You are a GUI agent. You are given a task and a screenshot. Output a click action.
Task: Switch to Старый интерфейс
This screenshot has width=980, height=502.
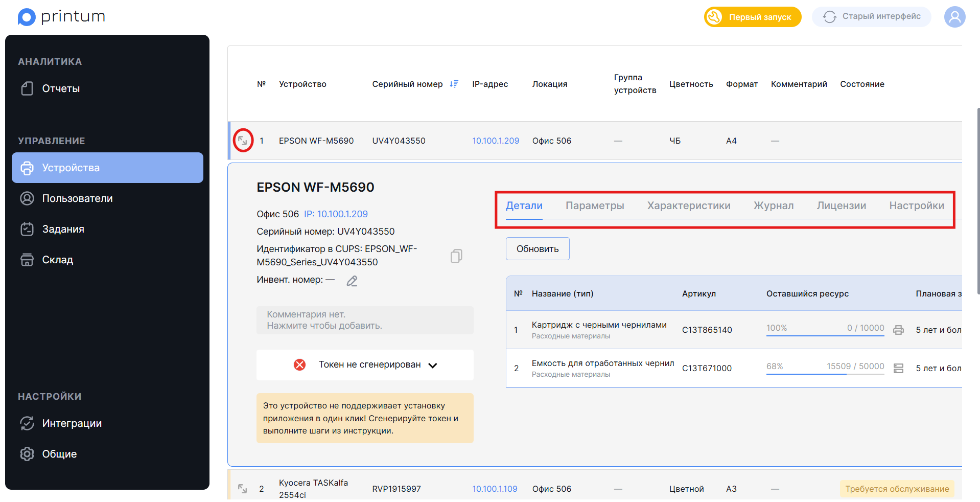pyautogui.click(x=872, y=17)
